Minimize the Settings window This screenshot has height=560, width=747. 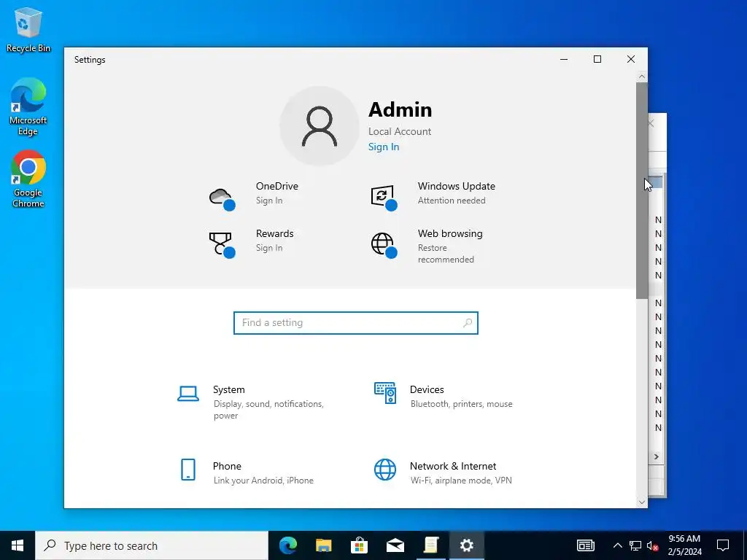[x=564, y=59]
